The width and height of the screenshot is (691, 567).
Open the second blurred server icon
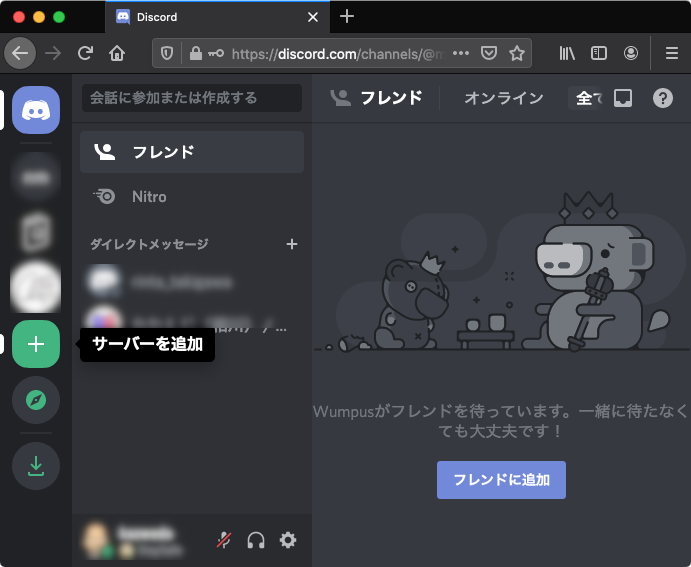point(36,232)
